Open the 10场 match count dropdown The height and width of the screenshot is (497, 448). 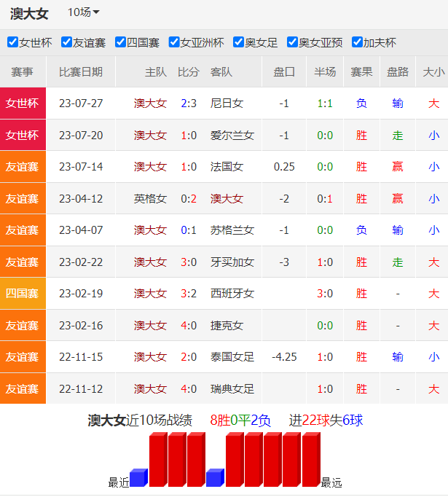tap(83, 12)
